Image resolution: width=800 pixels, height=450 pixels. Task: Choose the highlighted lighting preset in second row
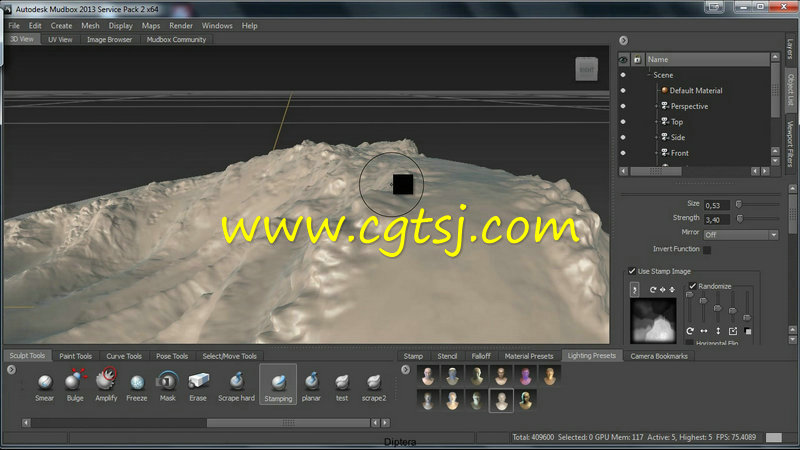point(501,401)
